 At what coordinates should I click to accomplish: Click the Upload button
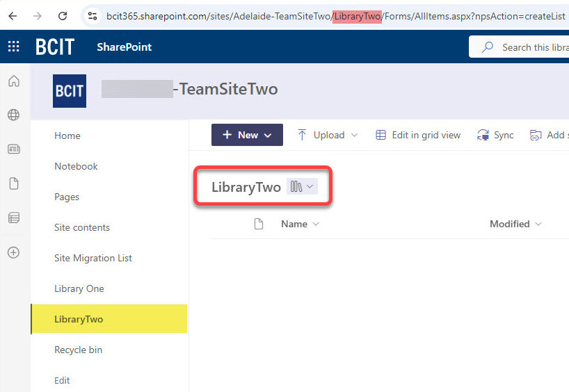[328, 136]
